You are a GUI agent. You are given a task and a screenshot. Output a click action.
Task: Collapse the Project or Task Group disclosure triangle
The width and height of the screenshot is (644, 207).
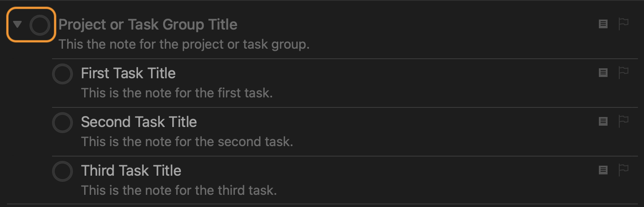[x=17, y=24]
